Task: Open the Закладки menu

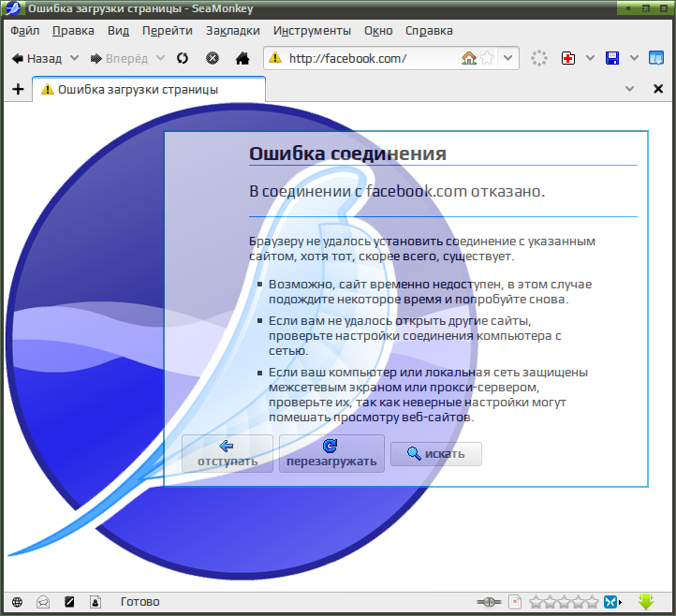Action: (x=233, y=31)
